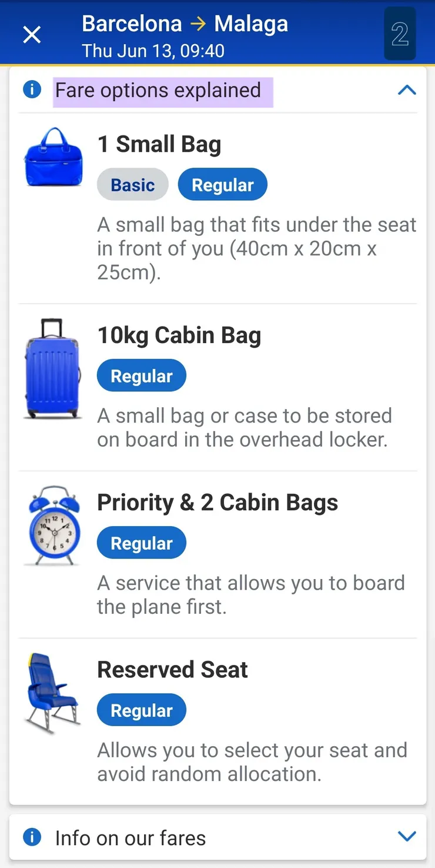Close the fare details with X

click(x=32, y=35)
